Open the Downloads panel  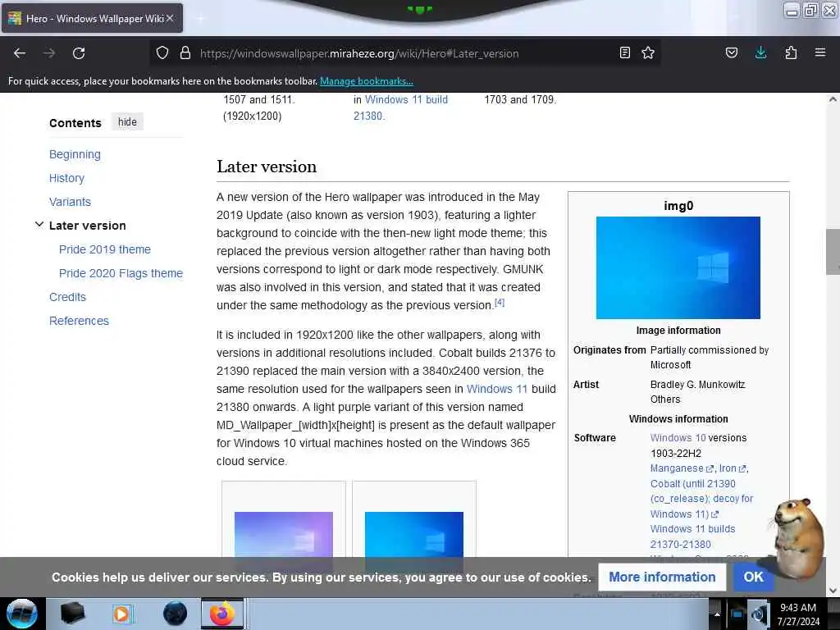760,52
